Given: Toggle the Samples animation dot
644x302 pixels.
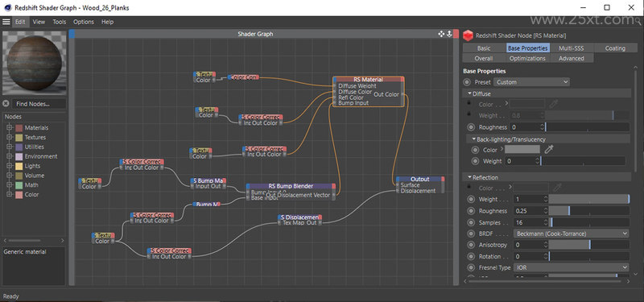Looking at the screenshot, I should [x=471, y=223].
